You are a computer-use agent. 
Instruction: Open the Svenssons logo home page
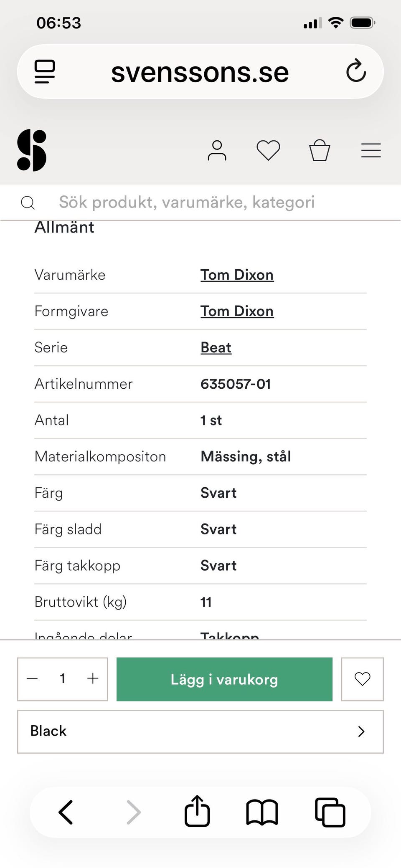click(x=32, y=150)
